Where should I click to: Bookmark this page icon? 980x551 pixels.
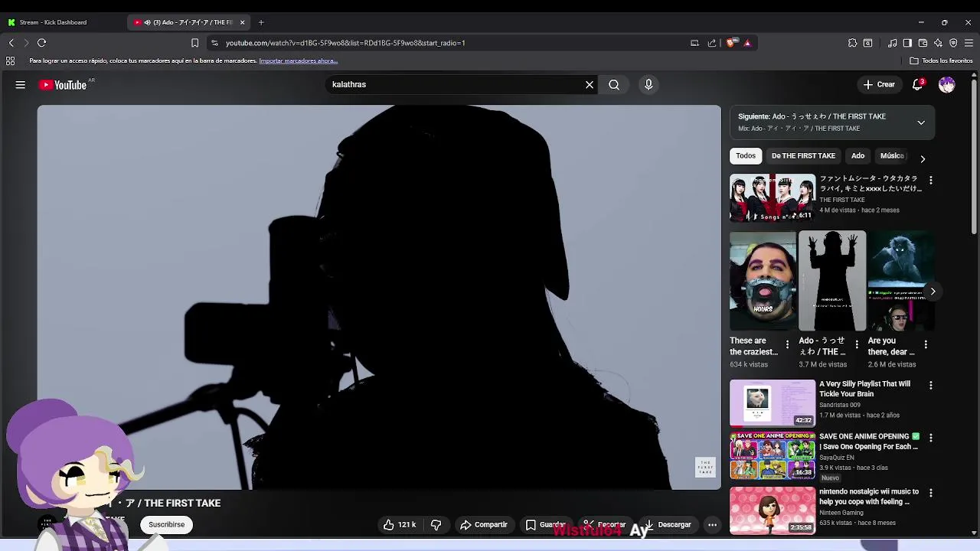[x=194, y=43]
